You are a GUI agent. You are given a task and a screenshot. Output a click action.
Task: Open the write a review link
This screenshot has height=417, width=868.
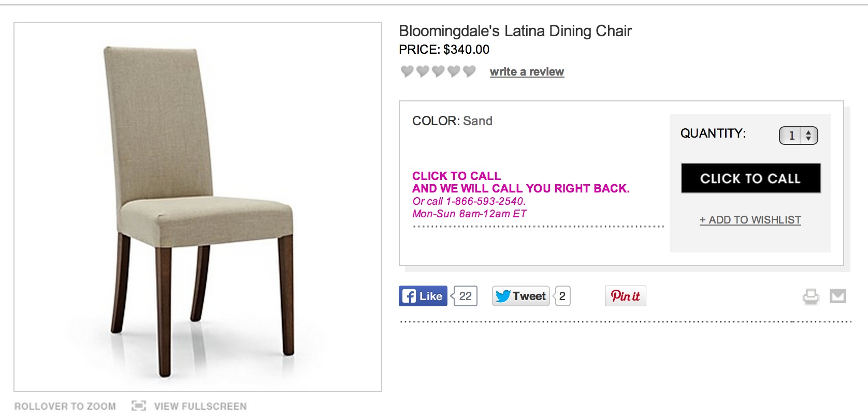[x=527, y=72]
